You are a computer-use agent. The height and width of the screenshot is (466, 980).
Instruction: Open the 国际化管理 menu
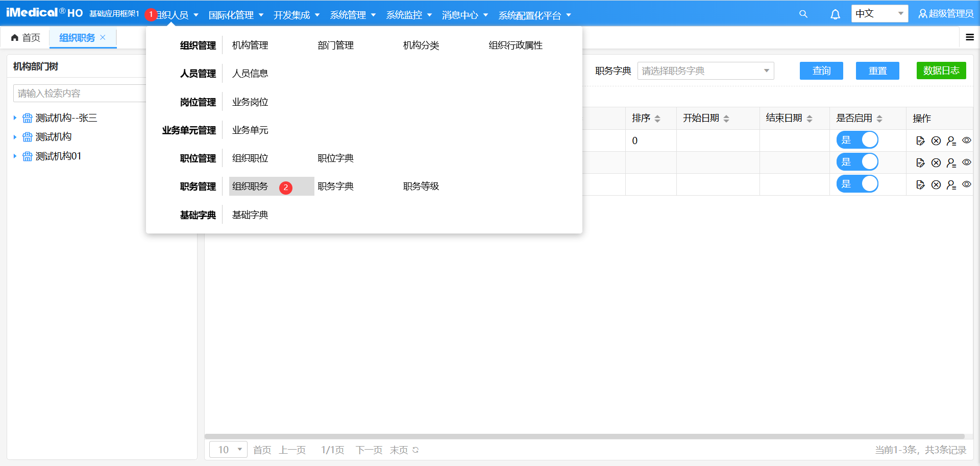(x=236, y=15)
